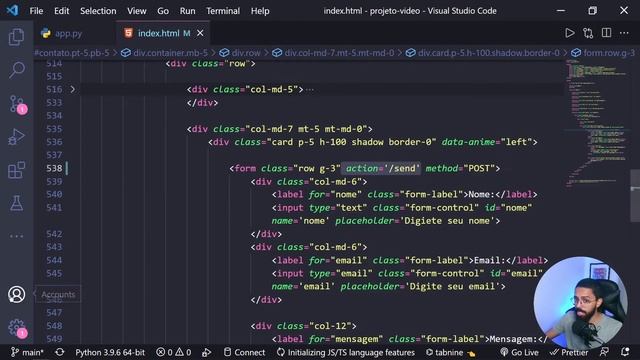Open the Accounts menu

point(16,294)
